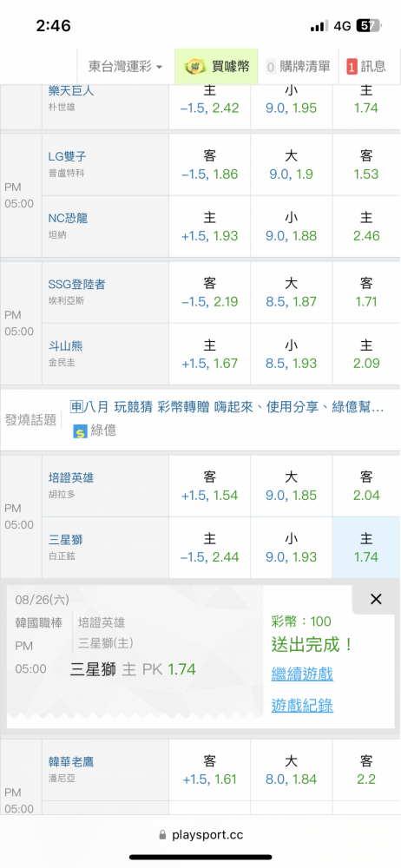Pick SSG登陸者 客 -1.5 handicap
Viewport: 401px width, 868px height.
point(210,293)
